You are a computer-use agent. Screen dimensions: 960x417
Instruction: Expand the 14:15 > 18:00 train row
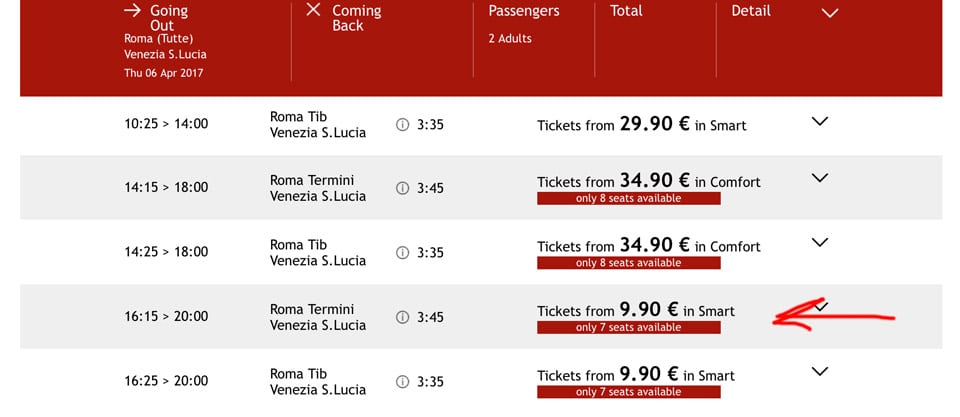(820, 178)
